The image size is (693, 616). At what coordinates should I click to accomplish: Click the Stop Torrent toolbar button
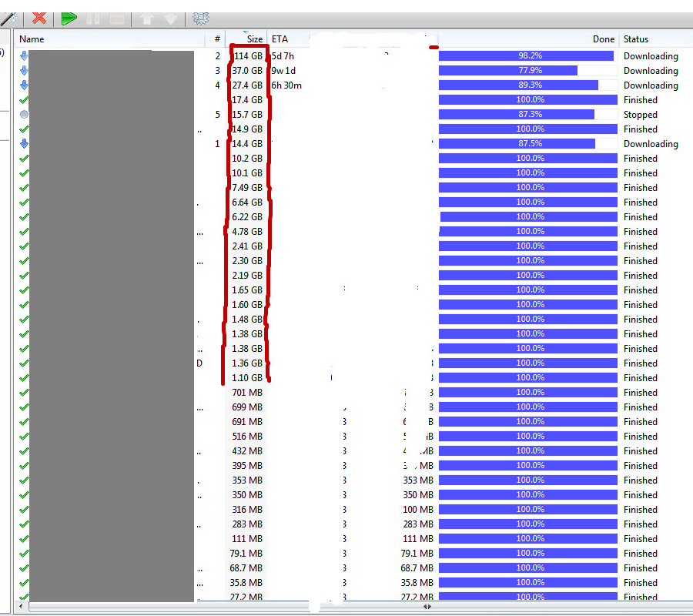pos(117,18)
